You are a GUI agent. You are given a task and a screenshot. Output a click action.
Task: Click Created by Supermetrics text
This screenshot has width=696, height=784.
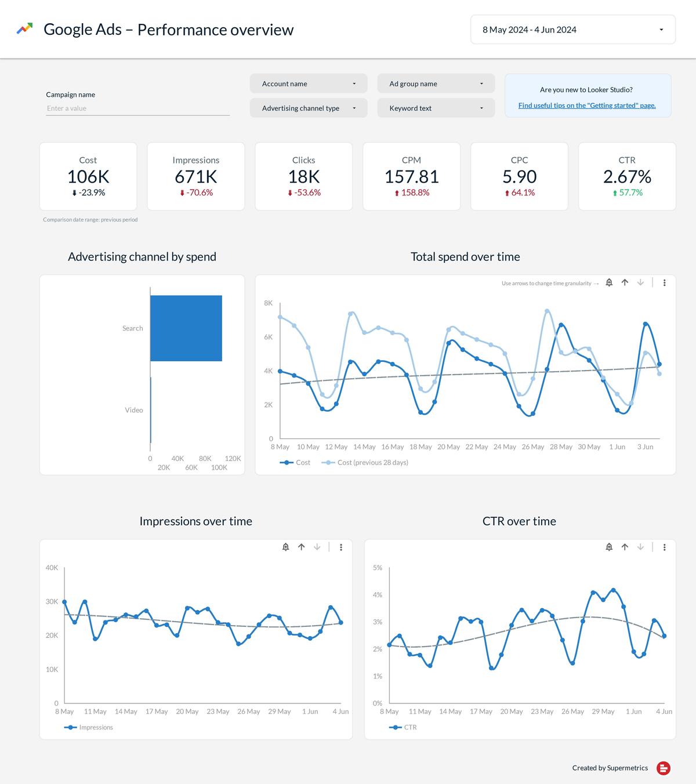click(x=610, y=768)
